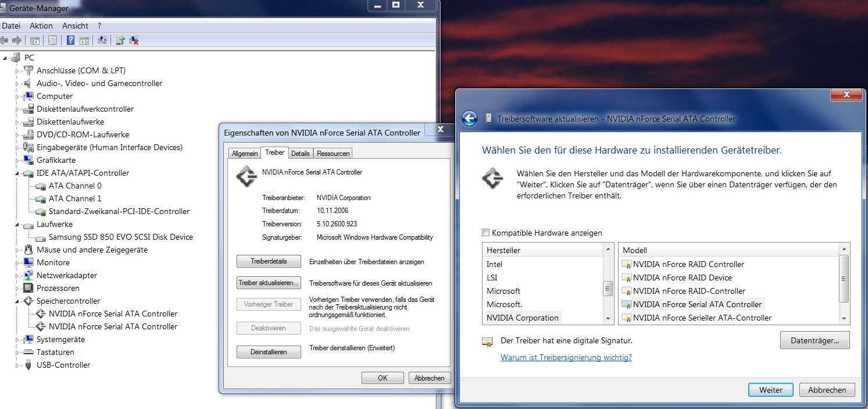Open Warum ist Treibersignierung wichtig? link

click(566, 357)
